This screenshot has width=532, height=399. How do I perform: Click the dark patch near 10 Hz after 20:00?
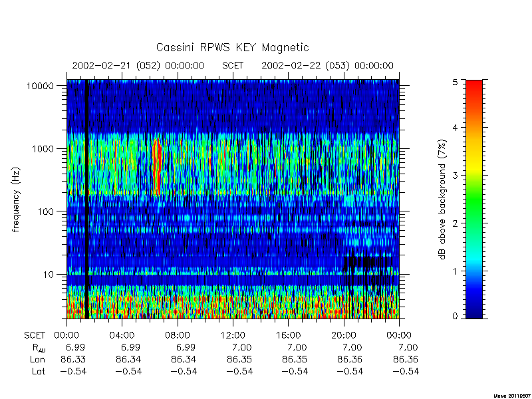click(x=363, y=271)
